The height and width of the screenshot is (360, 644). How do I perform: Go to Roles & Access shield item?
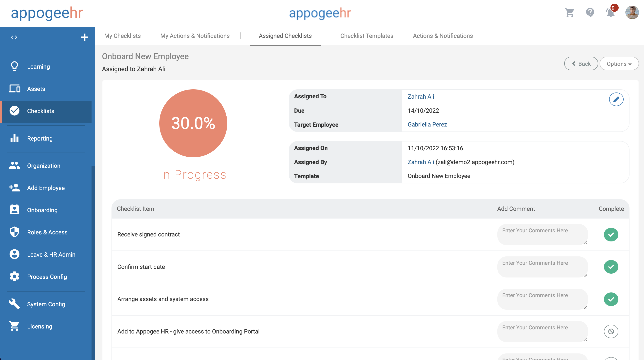tap(47, 232)
